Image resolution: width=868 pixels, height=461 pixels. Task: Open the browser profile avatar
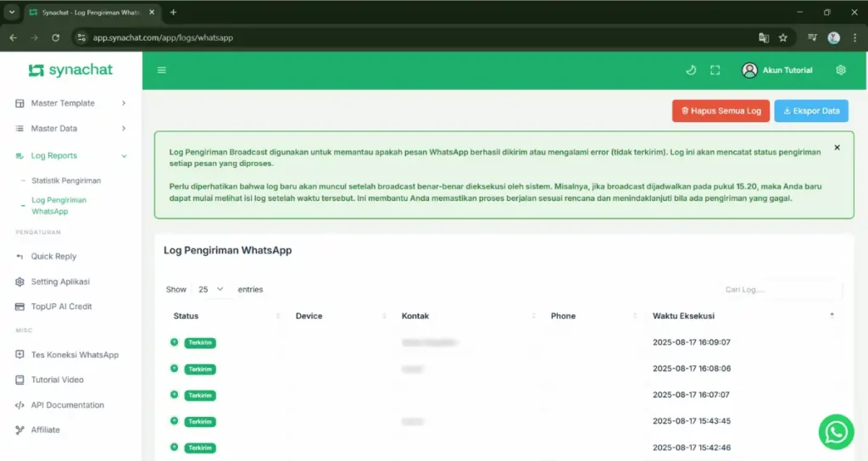834,37
